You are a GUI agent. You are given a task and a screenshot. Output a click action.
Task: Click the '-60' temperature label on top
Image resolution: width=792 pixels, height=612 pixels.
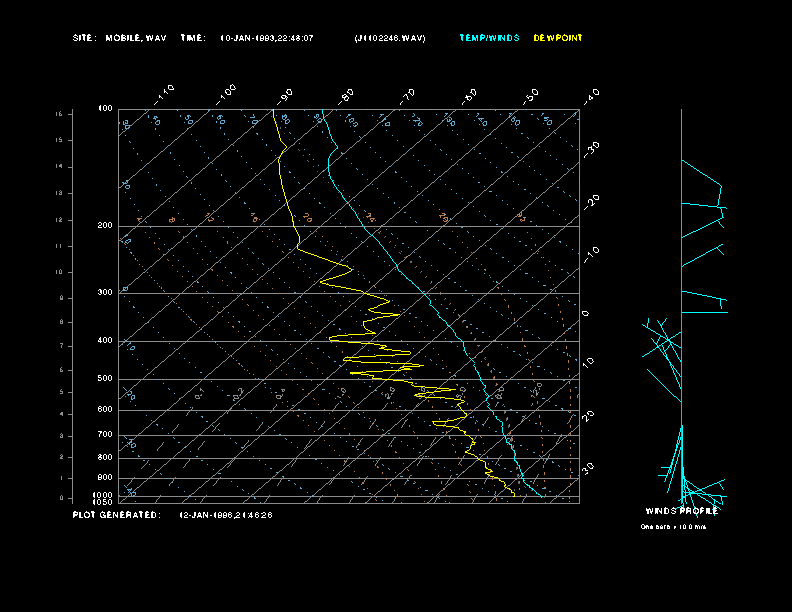pyautogui.click(x=469, y=96)
